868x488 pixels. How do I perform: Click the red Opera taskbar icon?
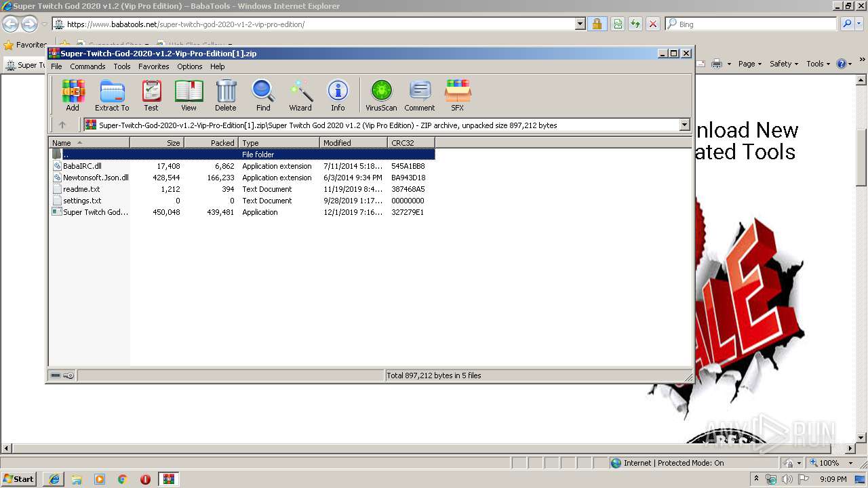[x=145, y=479]
